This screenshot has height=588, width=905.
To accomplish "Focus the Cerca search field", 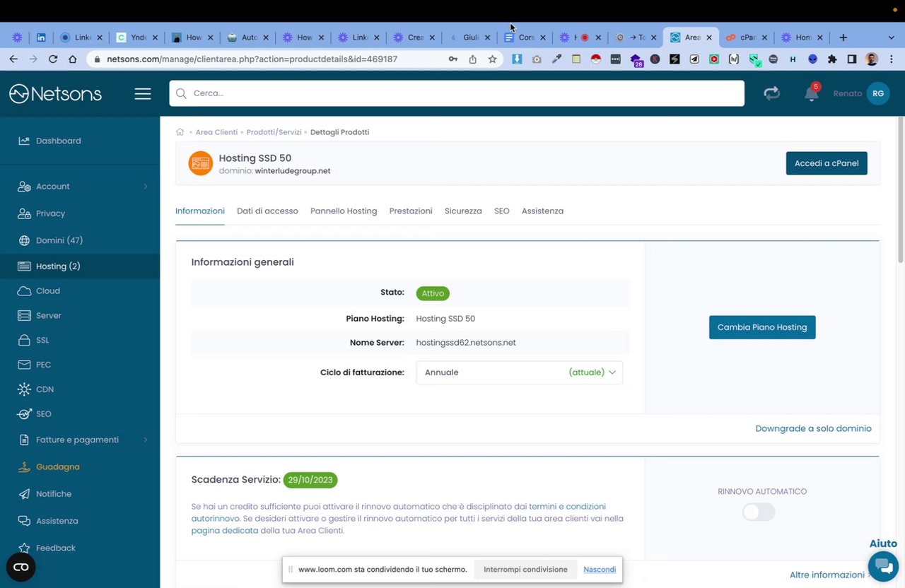I will click(457, 93).
